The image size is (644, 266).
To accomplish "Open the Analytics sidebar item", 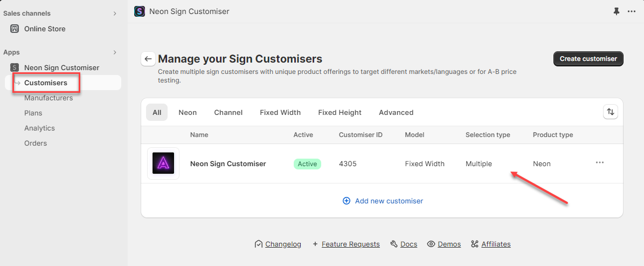I will click(39, 128).
